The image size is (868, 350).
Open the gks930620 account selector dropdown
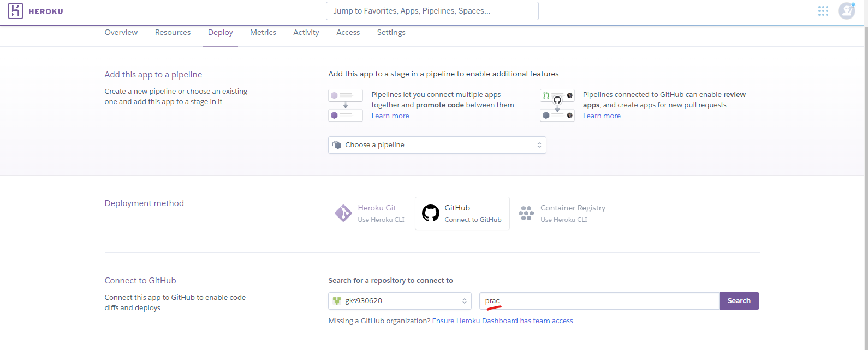(x=400, y=301)
